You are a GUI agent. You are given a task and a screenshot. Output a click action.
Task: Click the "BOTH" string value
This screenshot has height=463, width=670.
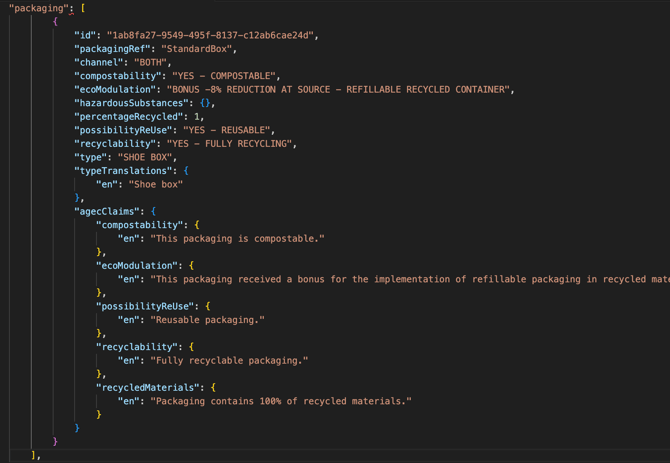click(150, 62)
